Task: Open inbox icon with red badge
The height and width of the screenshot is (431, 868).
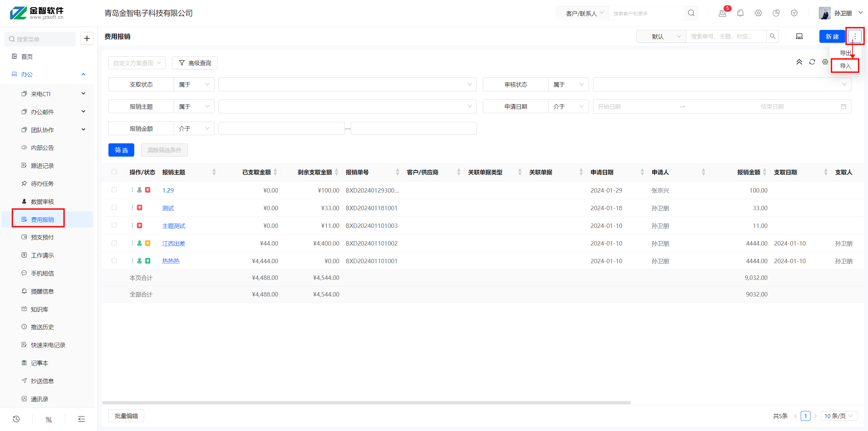Action: (x=723, y=13)
